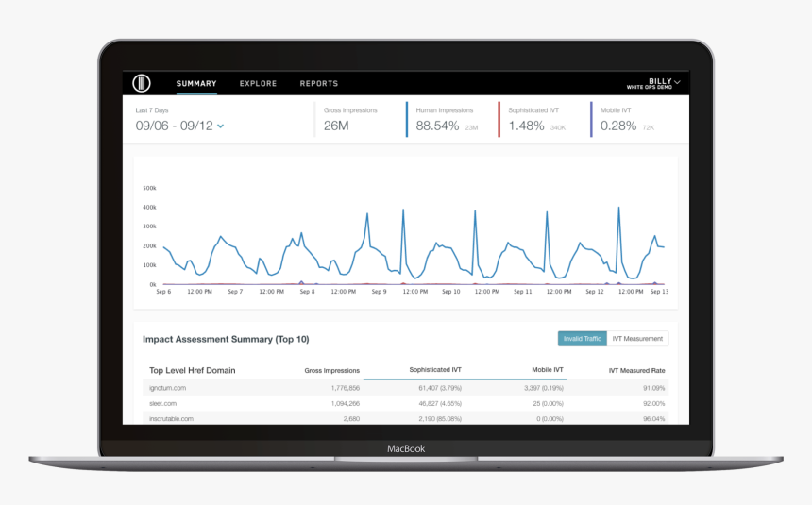This screenshot has height=505, width=812.
Task: Toggle the Invalid Traffic view button
Action: tap(582, 339)
